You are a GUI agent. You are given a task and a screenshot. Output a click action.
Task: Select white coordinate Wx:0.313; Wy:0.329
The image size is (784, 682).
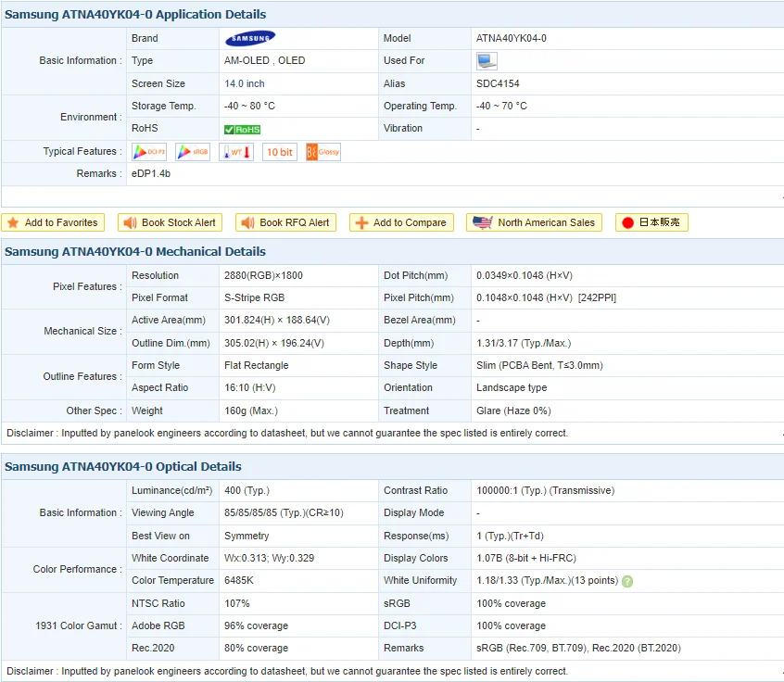(269, 558)
